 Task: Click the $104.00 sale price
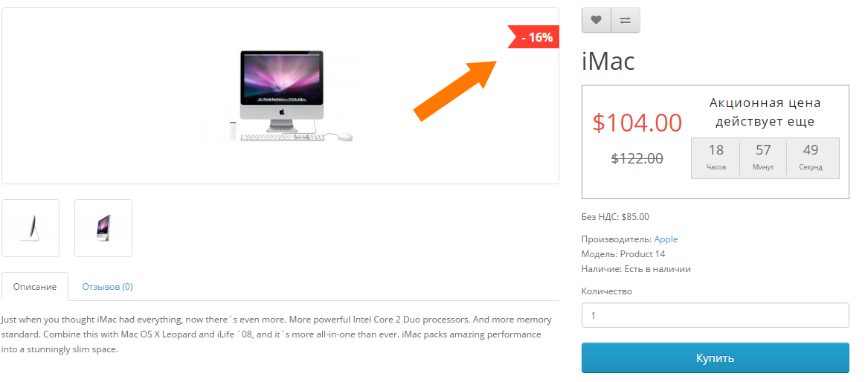(637, 122)
